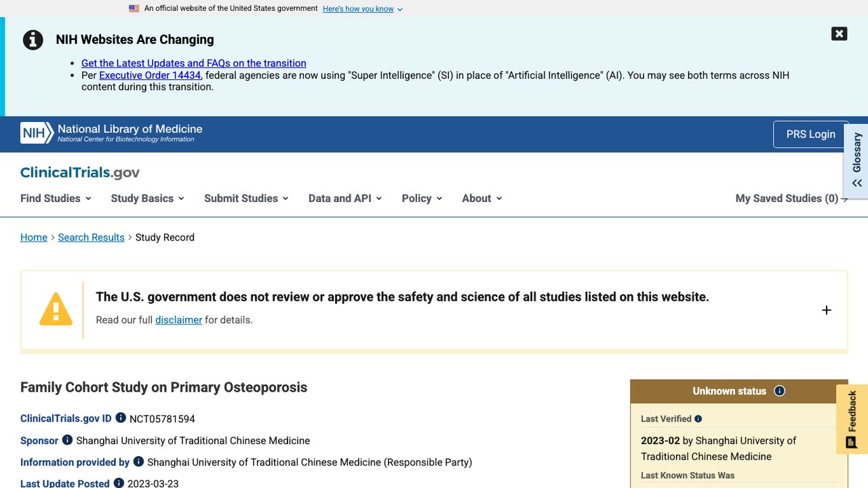This screenshot has width=868, height=488.
Task: Expand the Here's how you know section
Action: coord(363,9)
